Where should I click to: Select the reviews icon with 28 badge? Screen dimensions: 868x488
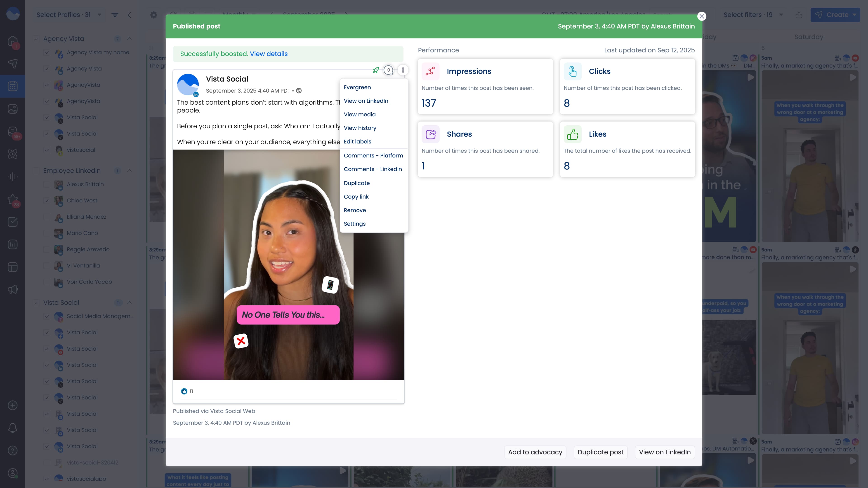click(x=12, y=199)
